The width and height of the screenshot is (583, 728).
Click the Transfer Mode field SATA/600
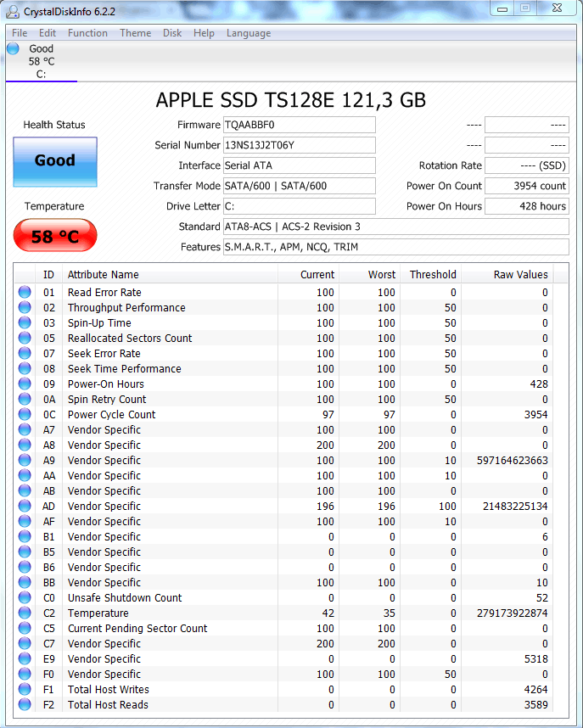300,186
